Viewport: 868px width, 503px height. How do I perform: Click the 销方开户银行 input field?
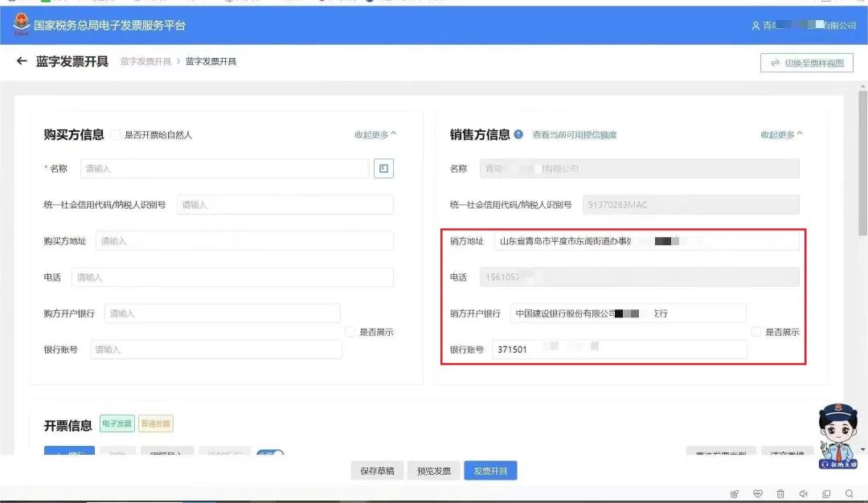(x=628, y=313)
